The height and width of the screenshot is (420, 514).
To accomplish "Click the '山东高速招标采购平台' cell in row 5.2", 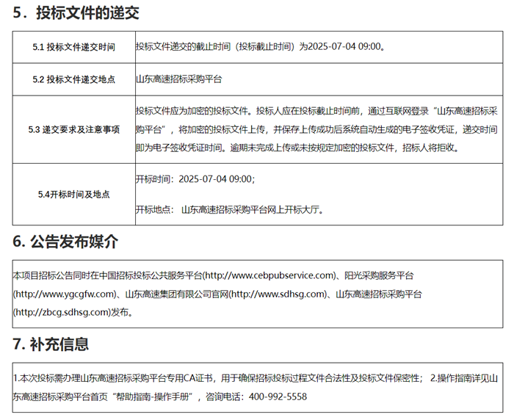I will coord(179,79).
